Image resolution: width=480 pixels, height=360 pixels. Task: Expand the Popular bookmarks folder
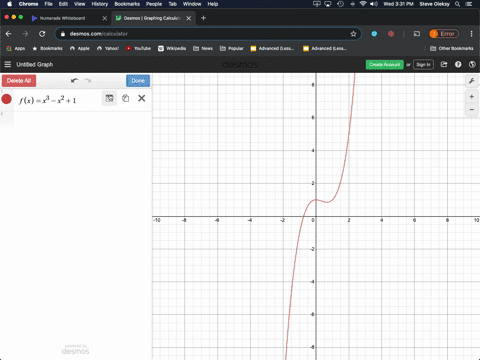tap(232, 48)
